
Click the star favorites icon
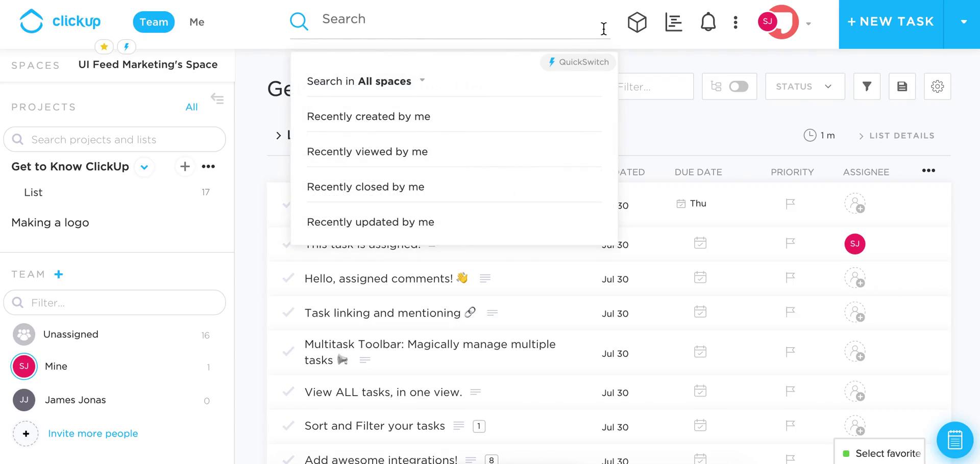tap(104, 47)
